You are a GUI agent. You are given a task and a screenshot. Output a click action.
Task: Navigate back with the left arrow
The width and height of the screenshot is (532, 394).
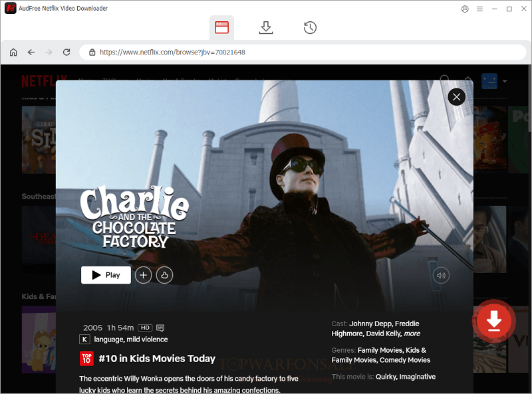click(x=31, y=52)
